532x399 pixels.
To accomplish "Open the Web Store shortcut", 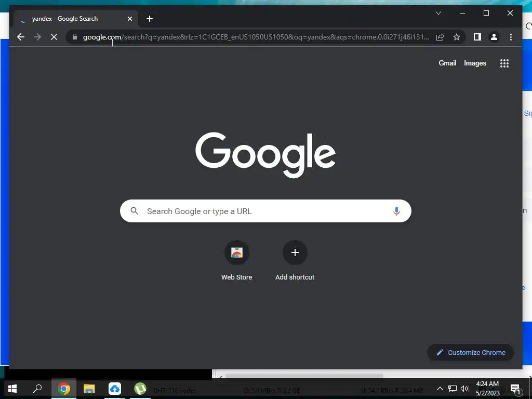I will pyautogui.click(x=237, y=261).
